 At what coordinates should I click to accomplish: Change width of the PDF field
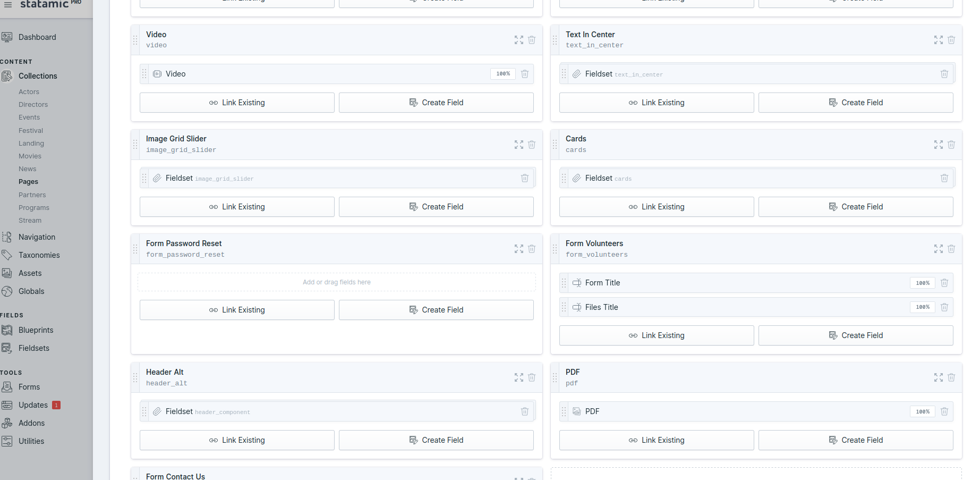pos(923,411)
